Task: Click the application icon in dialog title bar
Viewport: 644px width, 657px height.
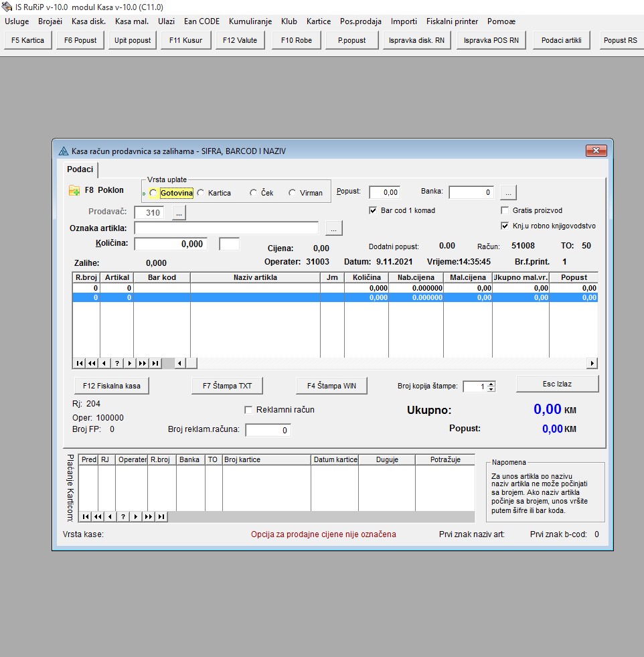Action: (x=64, y=151)
